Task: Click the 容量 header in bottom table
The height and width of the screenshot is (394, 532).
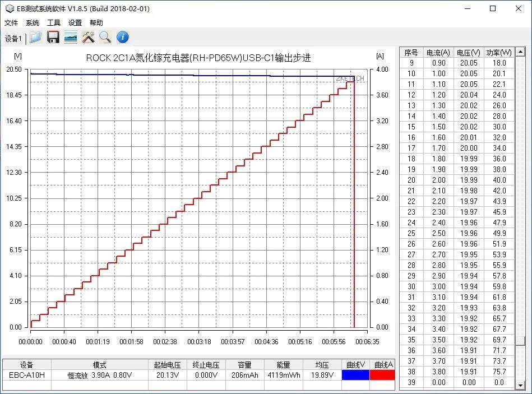Action: pyautogui.click(x=244, y=365)
